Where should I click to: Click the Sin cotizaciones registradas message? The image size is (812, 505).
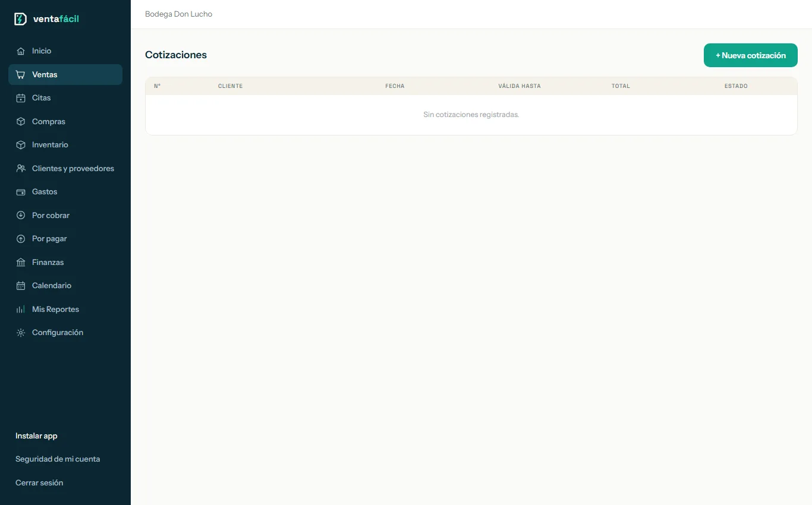pyautogui.click(x=471, y=115)
